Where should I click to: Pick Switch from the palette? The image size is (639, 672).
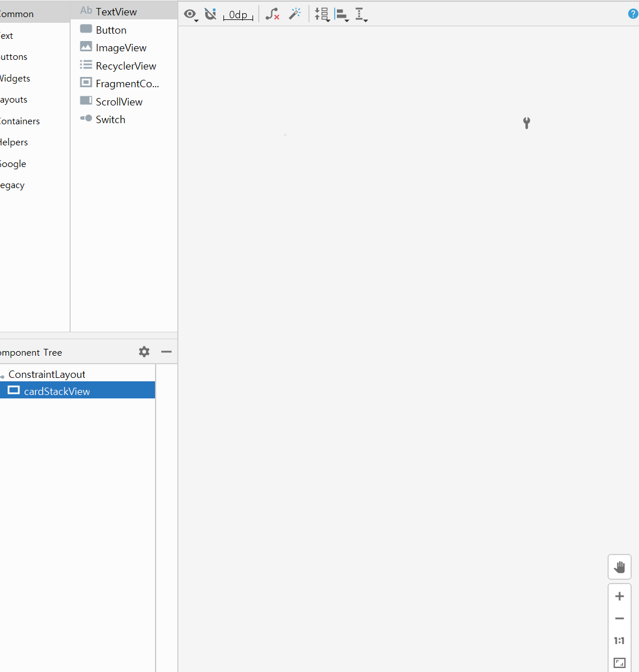coord(124,120)
